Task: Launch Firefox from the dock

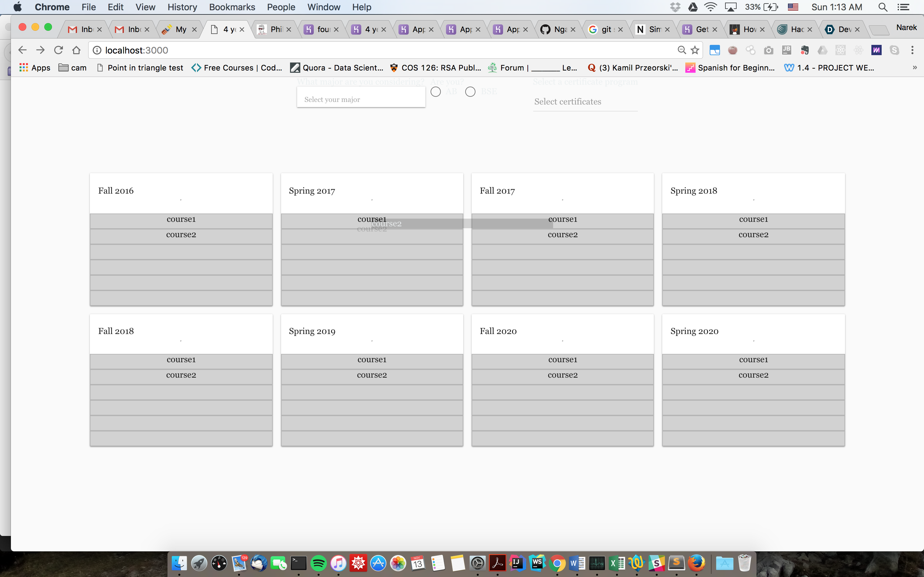Action: 696,563
